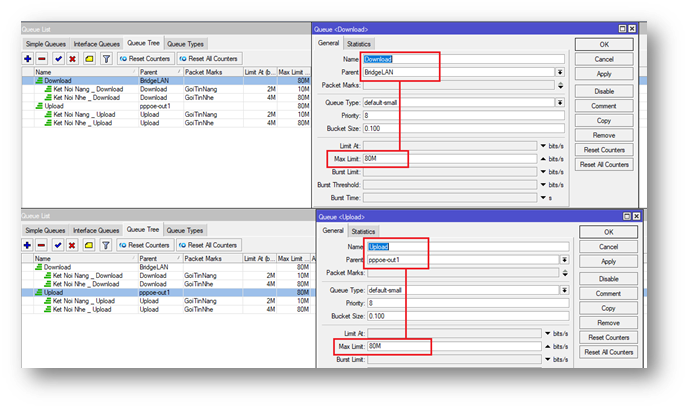Select Download row in upper Queue List
The image size is (689, 410).
click(166, 80)
